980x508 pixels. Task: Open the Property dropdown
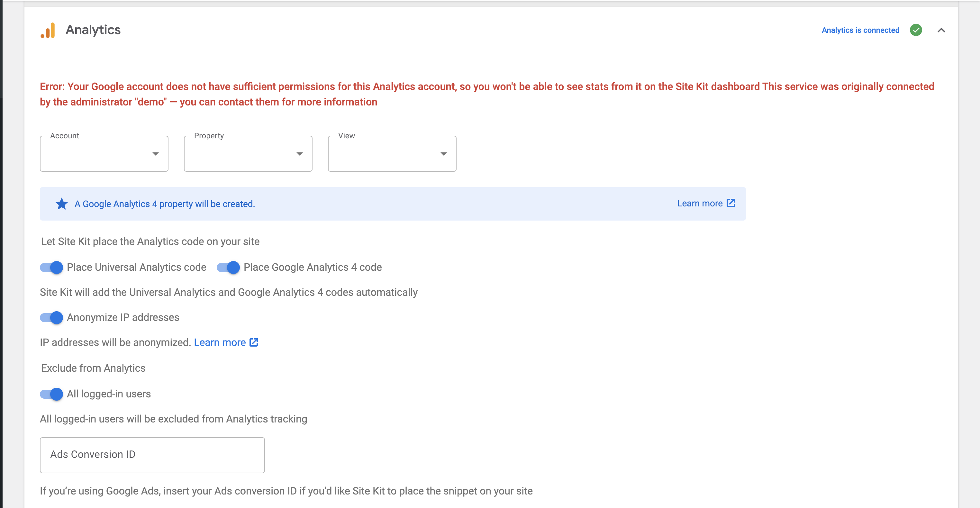coord(248,154)
